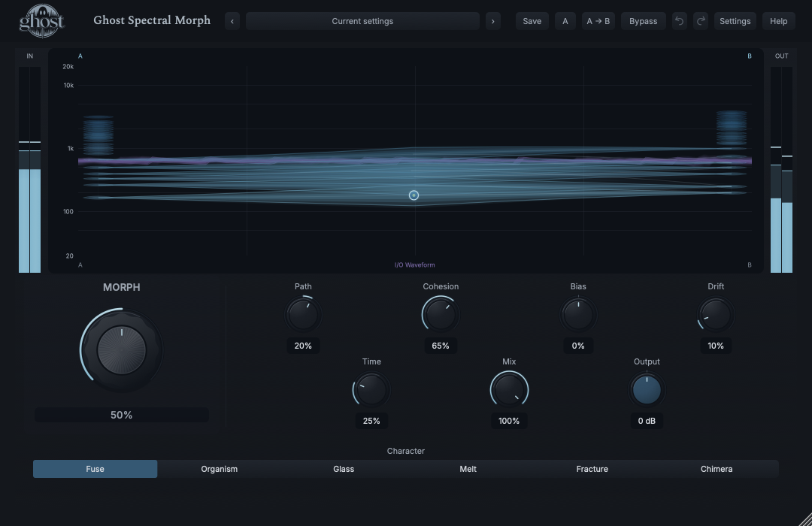
Task: Click the Mix knob
Action: click(x=509, y=390)
